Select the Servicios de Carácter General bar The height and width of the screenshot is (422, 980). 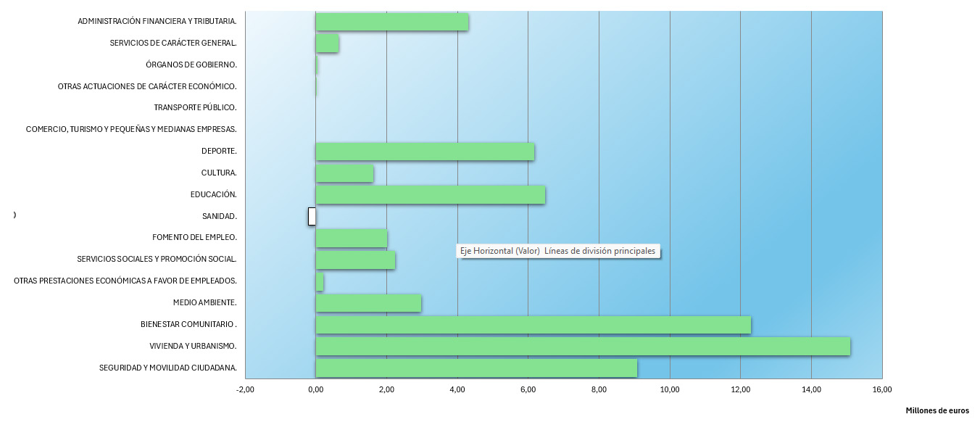click(327, 44)
